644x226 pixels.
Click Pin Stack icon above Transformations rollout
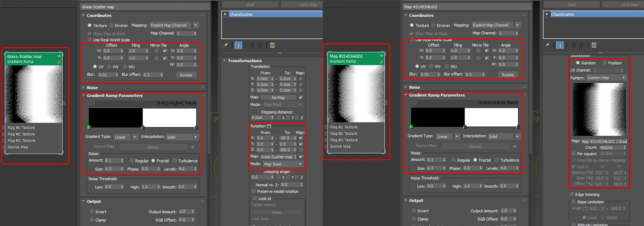click(226, 45)
